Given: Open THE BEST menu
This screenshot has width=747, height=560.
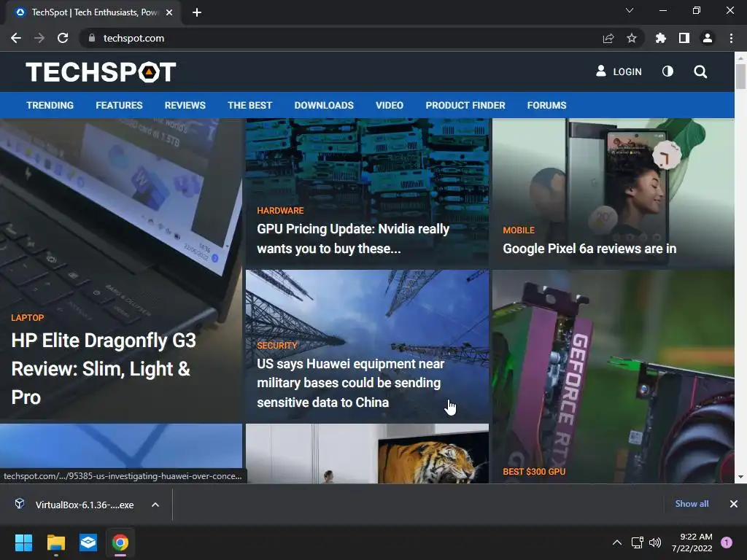Looking at the screenshot, I should (249, 105).
